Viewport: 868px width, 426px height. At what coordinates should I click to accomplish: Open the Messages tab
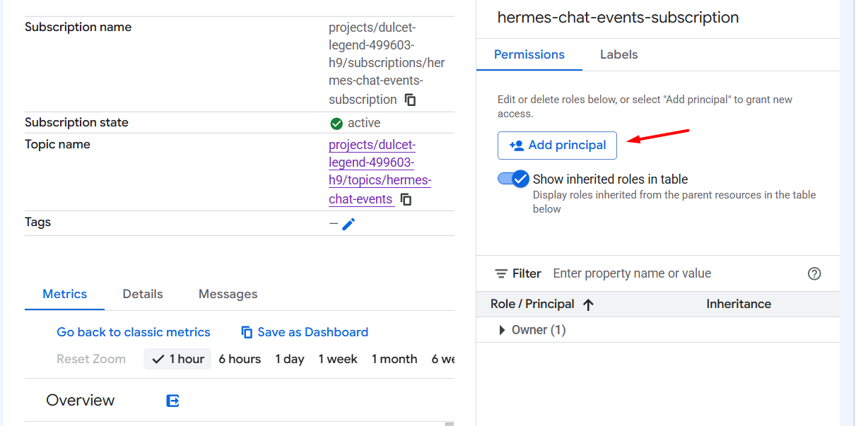228,294
